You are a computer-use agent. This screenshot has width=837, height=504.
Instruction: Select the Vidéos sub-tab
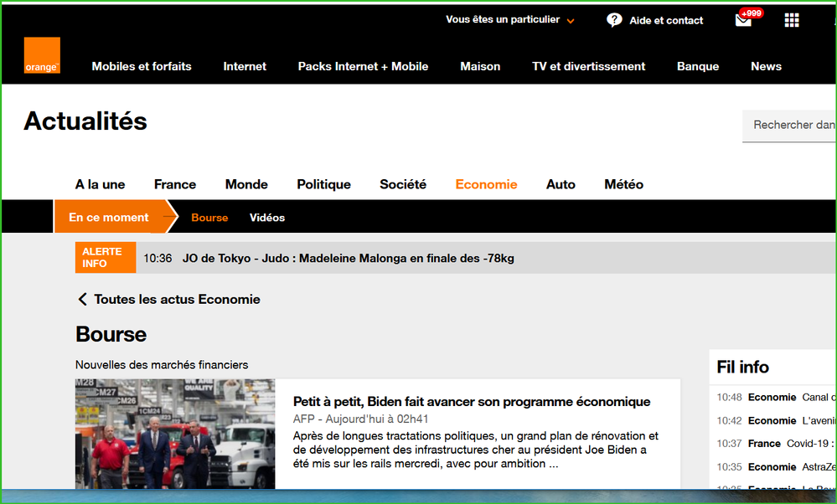267,218
